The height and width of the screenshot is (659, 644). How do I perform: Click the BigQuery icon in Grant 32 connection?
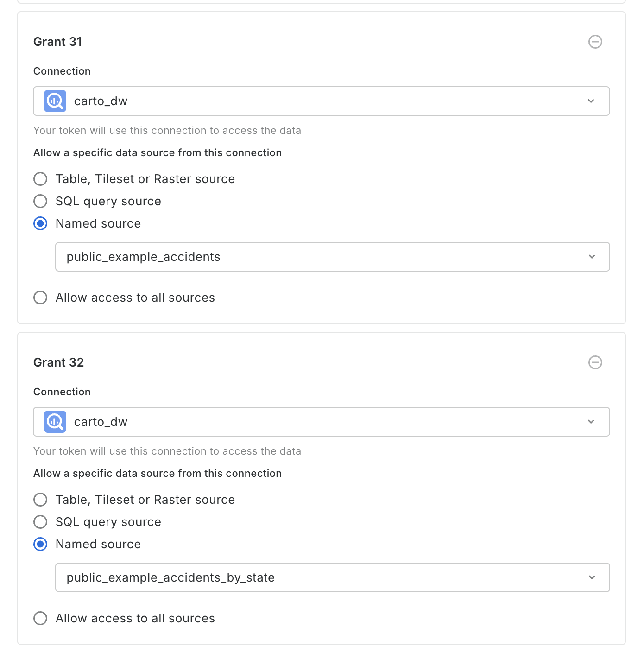55,422
